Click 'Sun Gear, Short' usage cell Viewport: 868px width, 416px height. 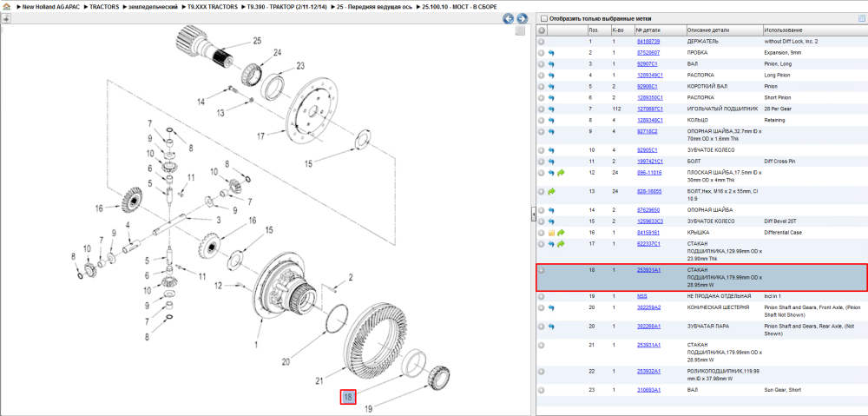pos(782,390)
